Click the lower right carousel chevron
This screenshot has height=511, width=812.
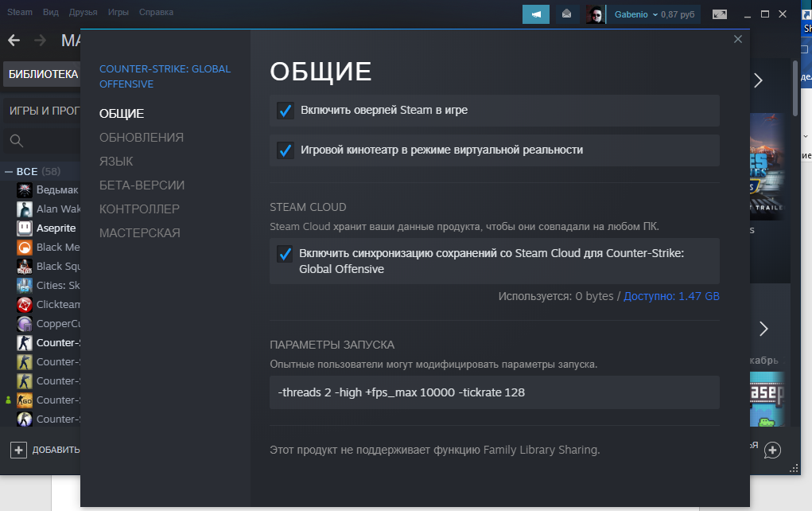click(x=763, y=329)
